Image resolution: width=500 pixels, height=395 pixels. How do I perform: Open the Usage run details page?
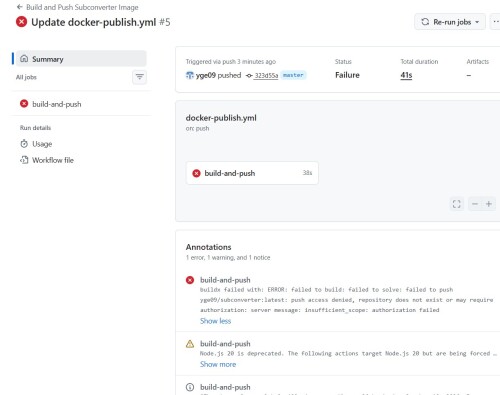42,144
